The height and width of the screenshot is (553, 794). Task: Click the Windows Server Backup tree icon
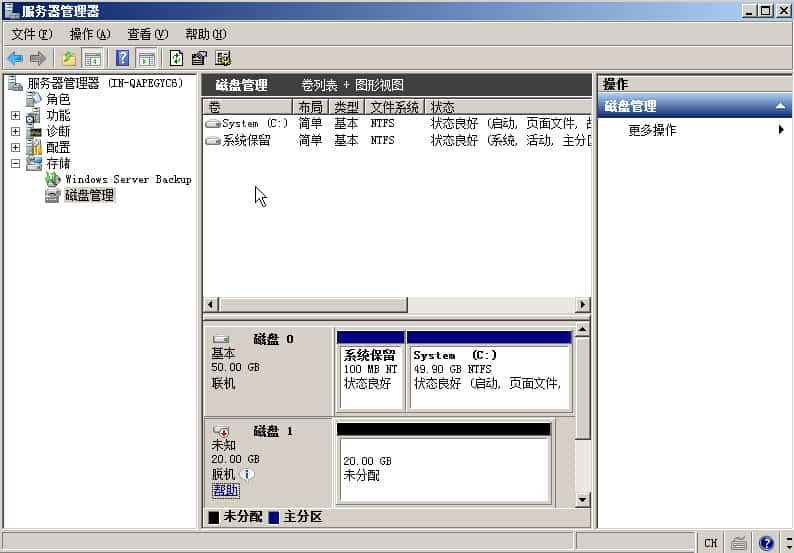tap(53, 180)
